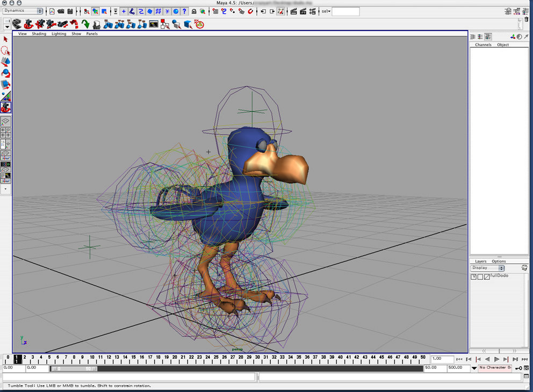Click the question mark help icon
Viewport: 533px width, 392px height.
(x=184, y=11)
